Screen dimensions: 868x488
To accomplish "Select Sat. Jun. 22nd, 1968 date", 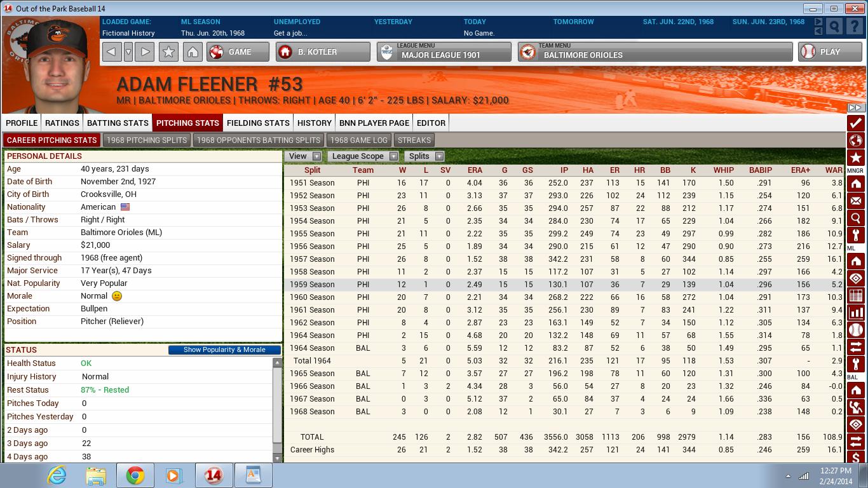I will (678, 22).
